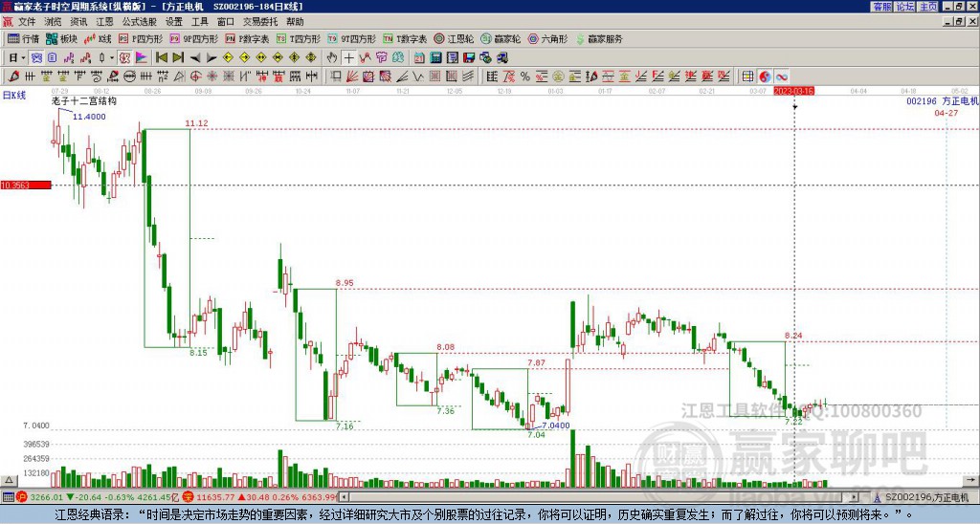Click the up triangle button beside volume
The width and height of the screenshot is (980, 524).
[x=9, y=480]
